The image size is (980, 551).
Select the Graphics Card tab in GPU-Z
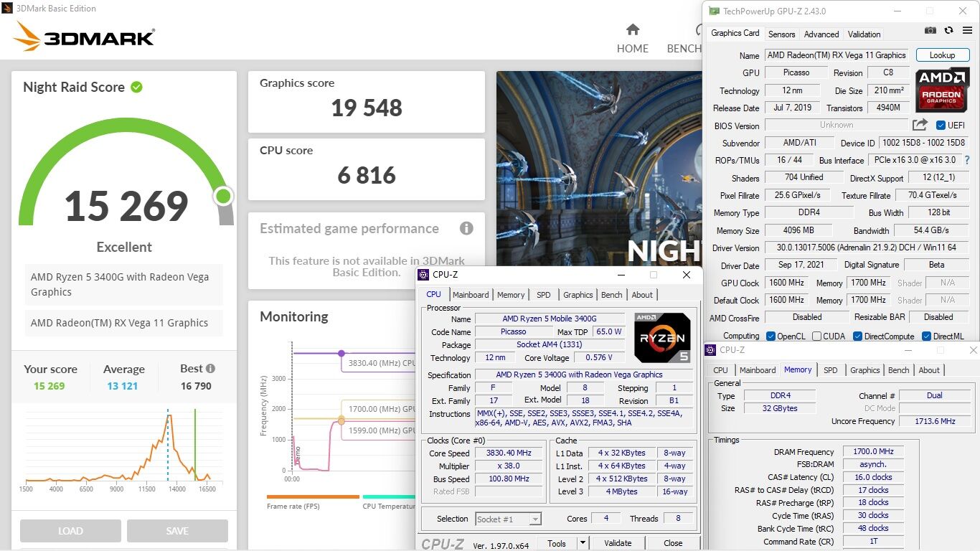coord(735,33)
